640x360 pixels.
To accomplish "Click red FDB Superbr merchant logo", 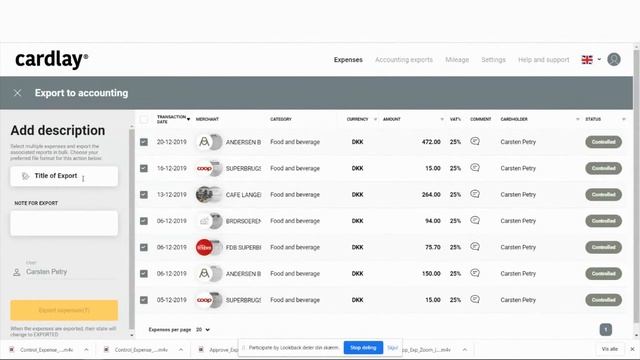I will (x=204, y=247).
